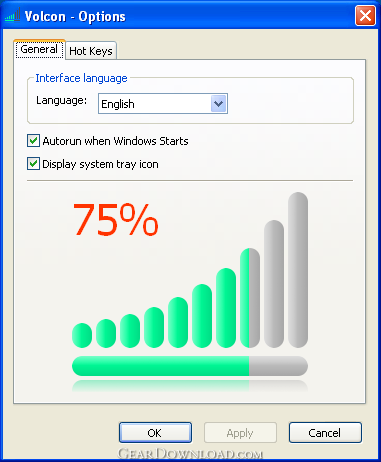Image resolution: width=381 pixels, height=462 pixels.
Task: Click the second tallest gray volume bar
Action: (274, 284)
